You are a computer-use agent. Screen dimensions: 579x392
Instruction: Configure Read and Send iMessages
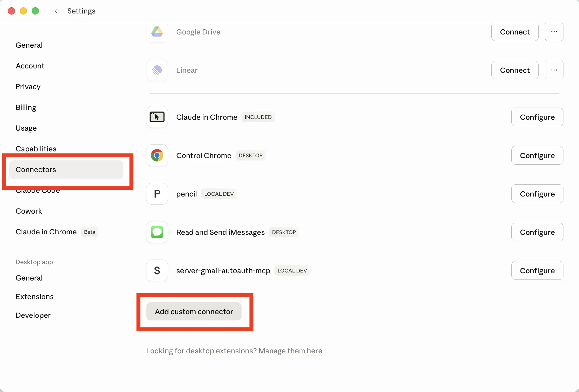537,232
